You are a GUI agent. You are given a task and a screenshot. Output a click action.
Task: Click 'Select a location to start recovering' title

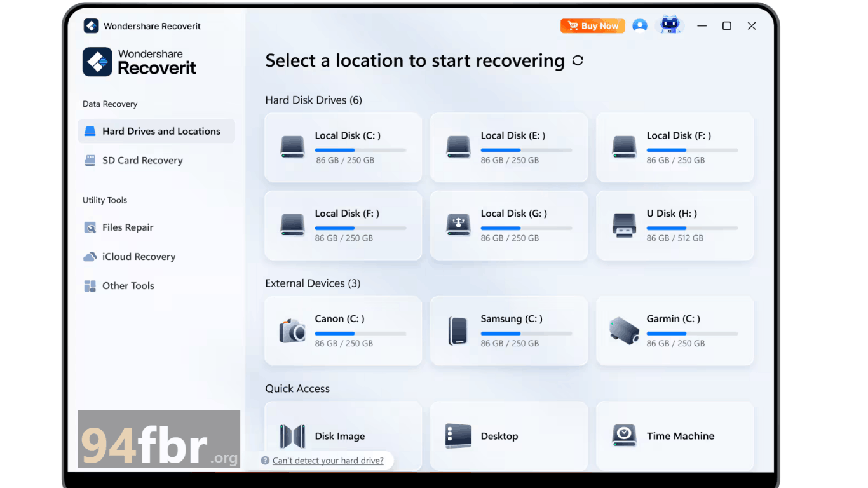click(x=415, y=61)
